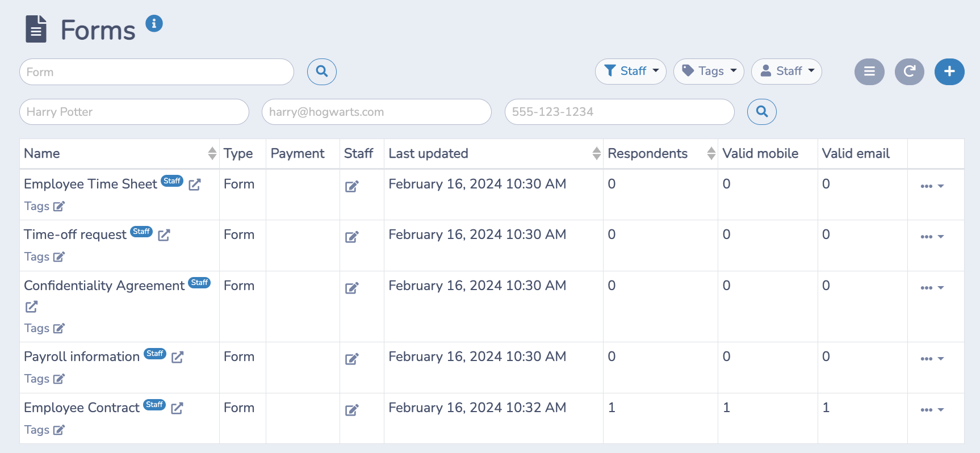
Task: Edit tags for Employee Contract
Action: [59, 430]
